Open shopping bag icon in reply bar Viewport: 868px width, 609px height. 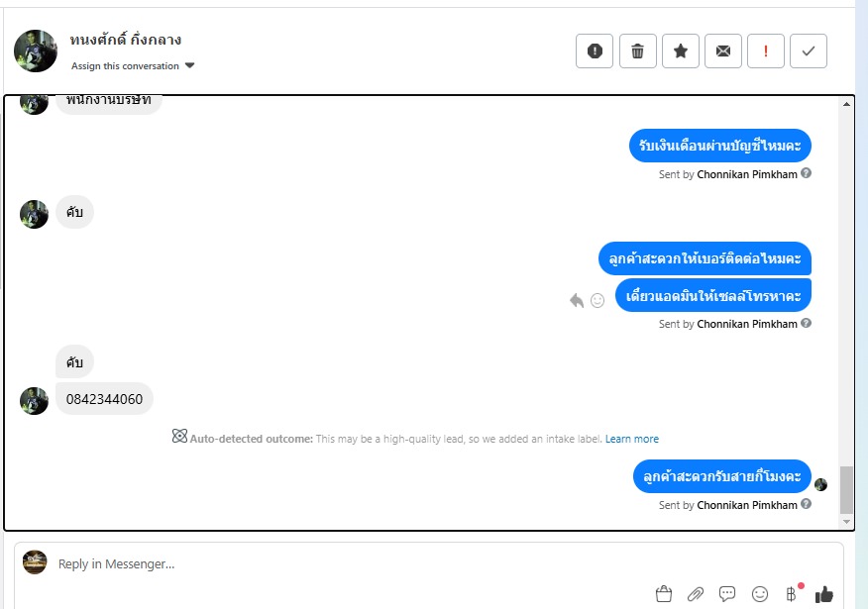point(663,594)
